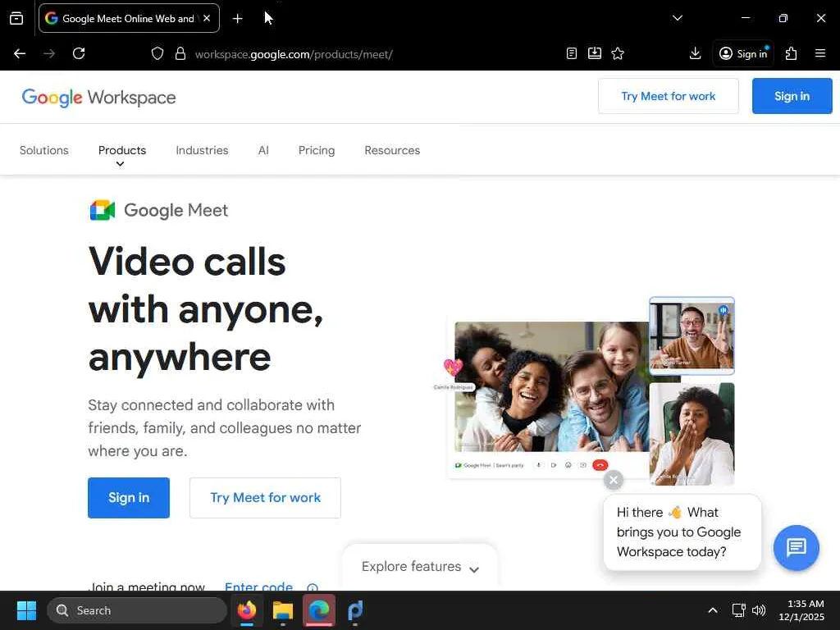Open the blue P app on taskbar

pyautogui.click(x=355, y=610)
